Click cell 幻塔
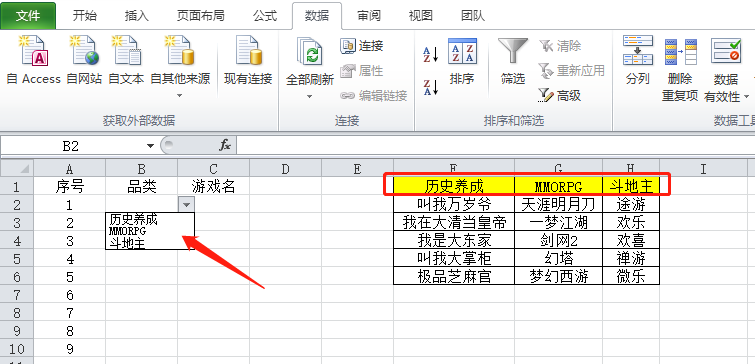This screenshot has width=755, height=364. click(x=559, y=258)
